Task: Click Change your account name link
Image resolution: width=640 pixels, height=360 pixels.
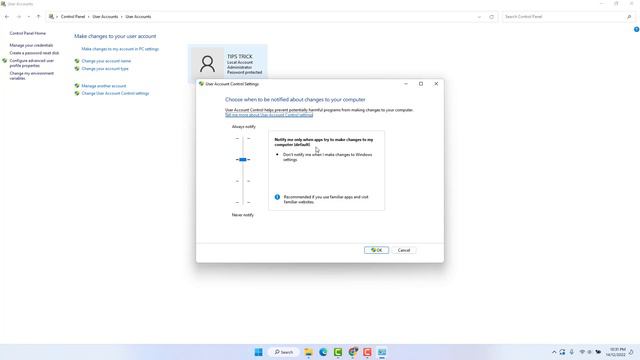Action: (x=106, y=61)
